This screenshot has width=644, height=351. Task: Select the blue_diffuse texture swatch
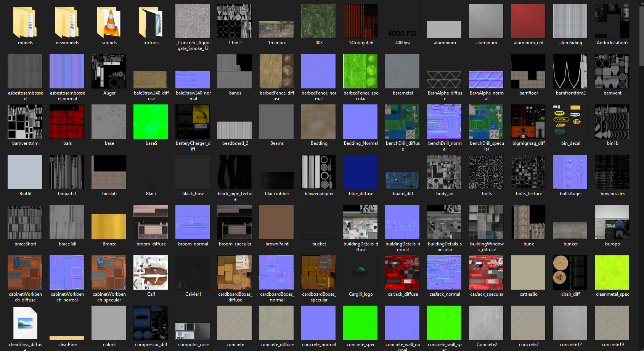pyautogui.click(x=360, y=172)
